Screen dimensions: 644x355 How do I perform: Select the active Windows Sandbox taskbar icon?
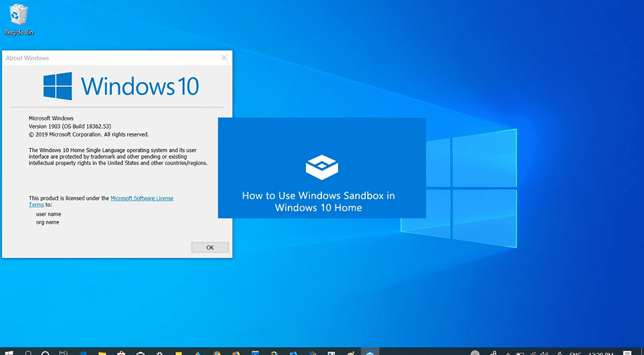[x=370, y=352]
